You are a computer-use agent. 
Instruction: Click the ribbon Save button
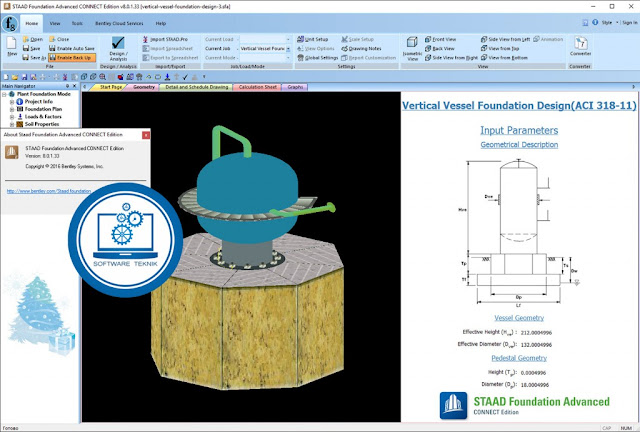click(x=32, y=48)
